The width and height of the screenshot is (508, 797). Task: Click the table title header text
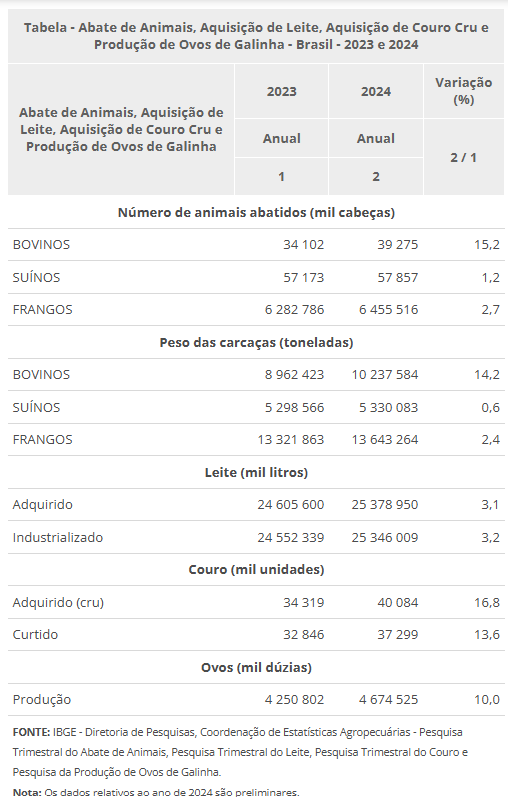point(256,36)
